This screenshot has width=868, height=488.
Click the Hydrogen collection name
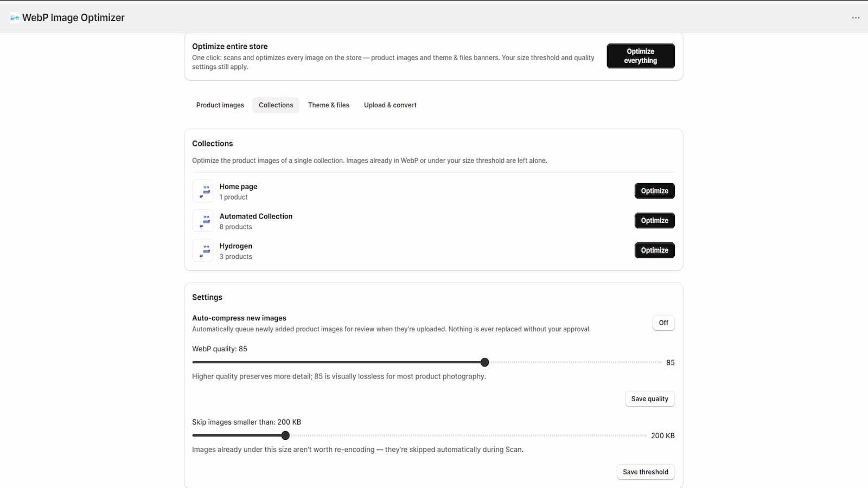tap(235, 246)
